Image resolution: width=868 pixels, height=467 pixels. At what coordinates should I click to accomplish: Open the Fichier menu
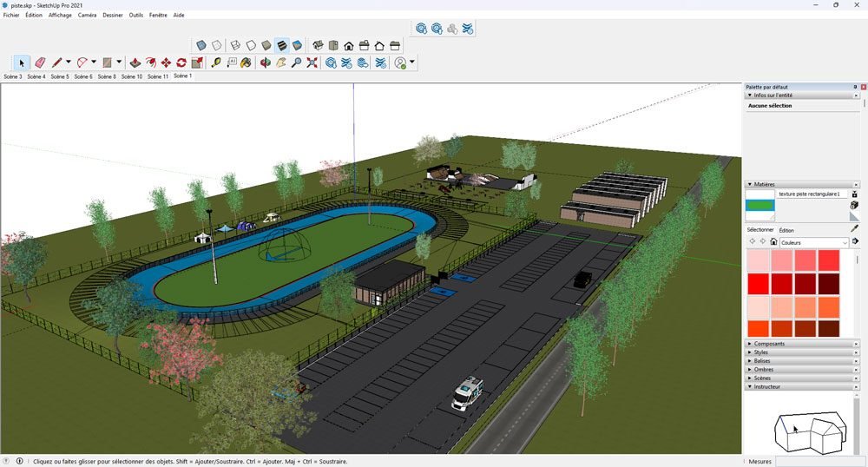coord(11,15)
